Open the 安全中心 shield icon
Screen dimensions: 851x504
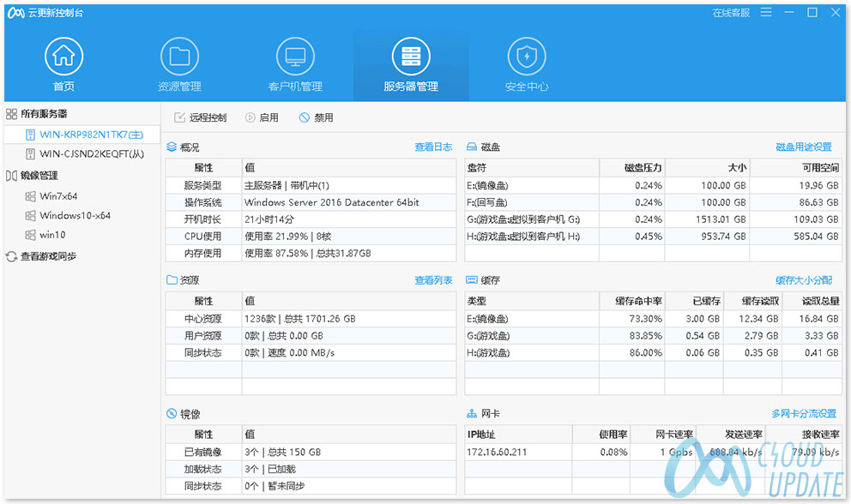[x=527, y=56]
